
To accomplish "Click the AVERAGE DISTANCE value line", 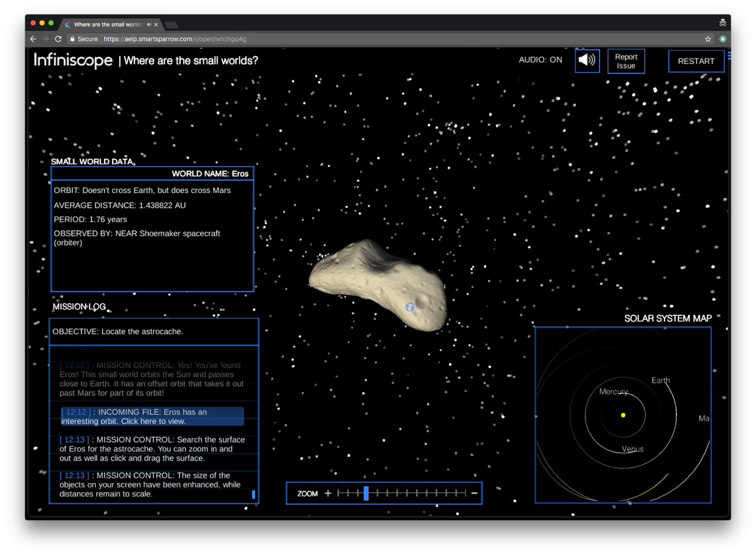I will pyautogui.click(x=120, y=205).
